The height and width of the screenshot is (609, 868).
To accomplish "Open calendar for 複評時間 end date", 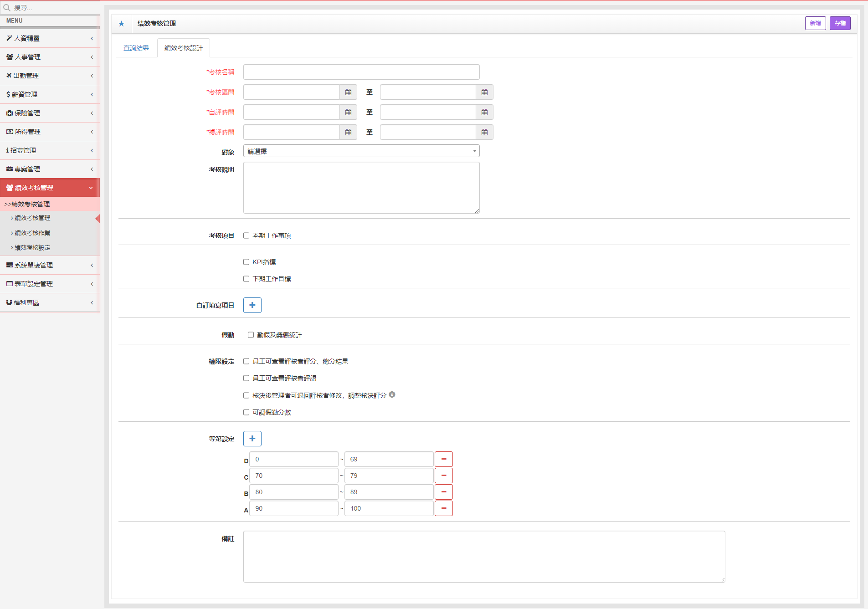I will (484, 132).
